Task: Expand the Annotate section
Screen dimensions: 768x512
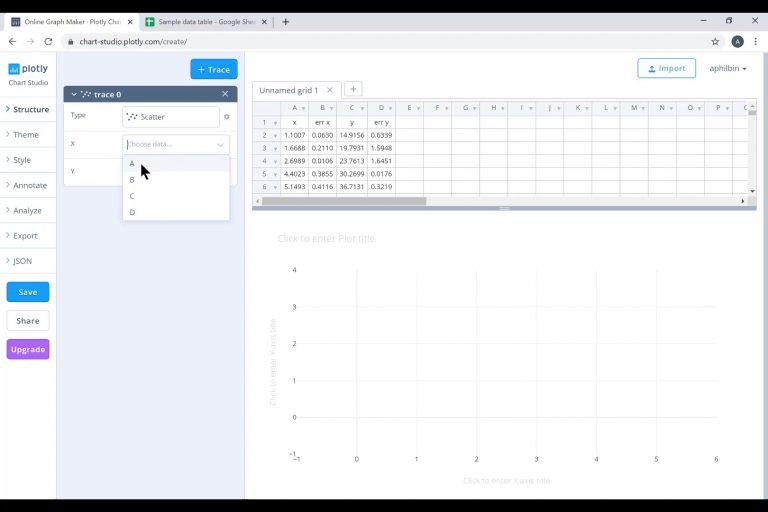Action: pyautogui.click(x=26, y=185)
